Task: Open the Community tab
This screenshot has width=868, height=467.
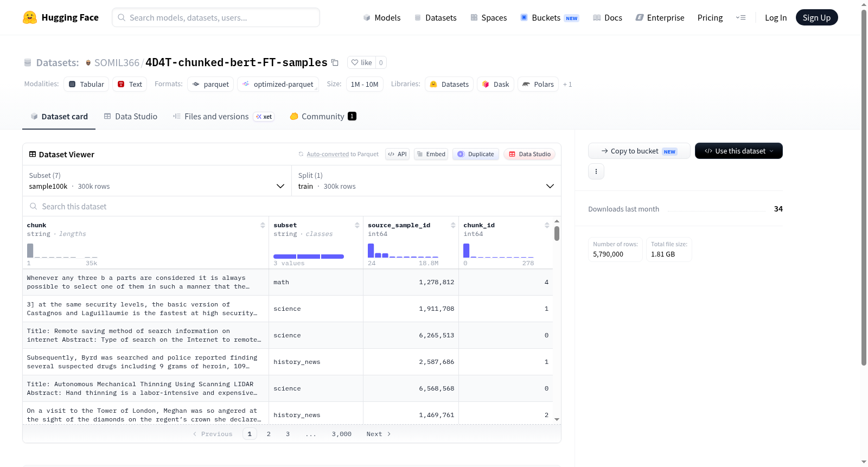Action: coord(323,116)
